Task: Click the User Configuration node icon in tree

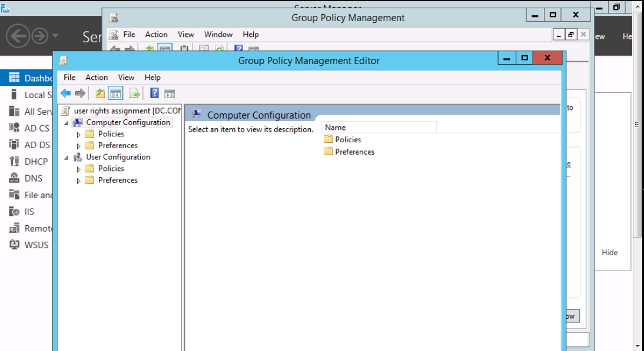Action: coord(78,157)
